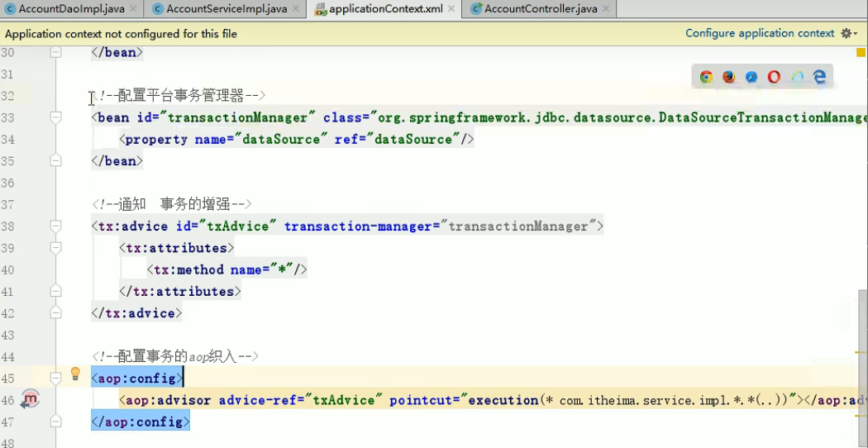
Task: Collapse transactionManager bean at line 33
Action: 55,117
